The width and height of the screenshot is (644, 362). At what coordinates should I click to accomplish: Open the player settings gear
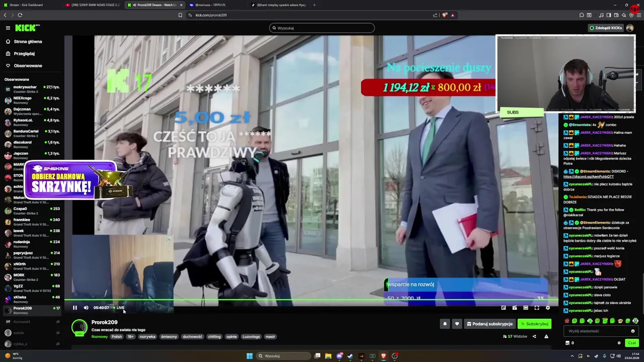548,308
